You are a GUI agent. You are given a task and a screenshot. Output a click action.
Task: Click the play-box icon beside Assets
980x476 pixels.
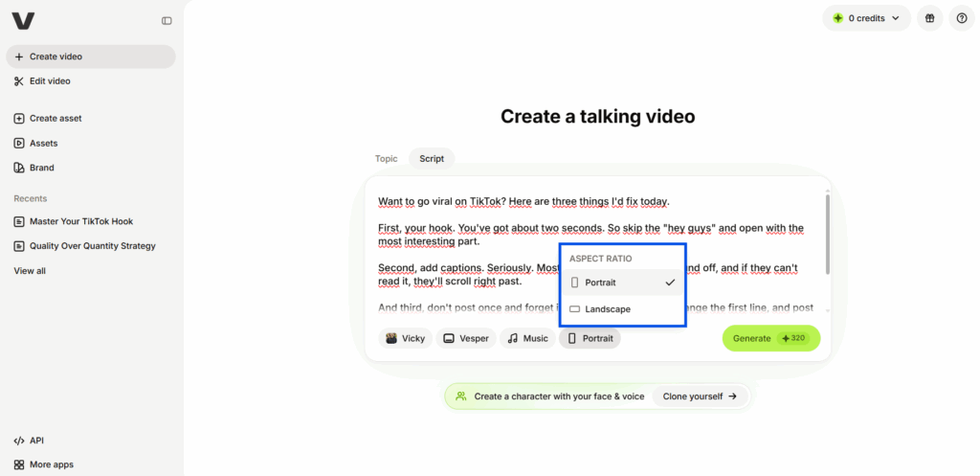(x=19, y=144)
